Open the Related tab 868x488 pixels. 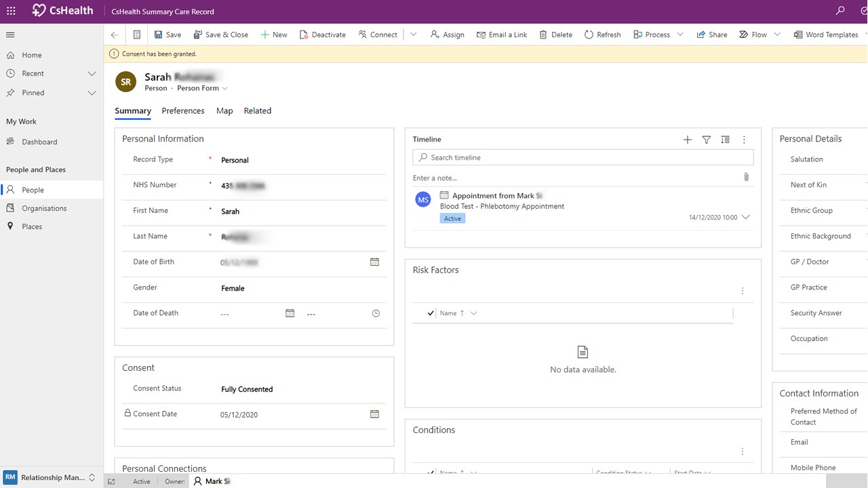click(258, 111)
